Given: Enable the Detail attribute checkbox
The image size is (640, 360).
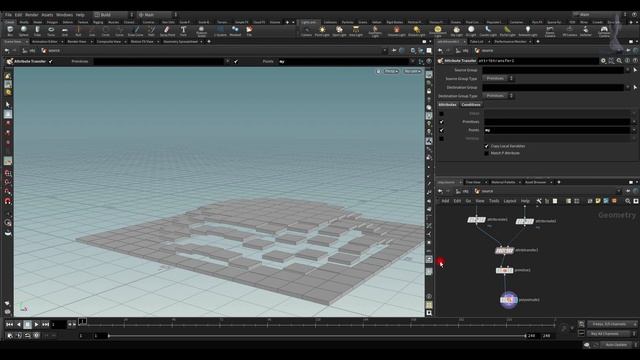Looking at the screenshot, I should click(x=441, y=113).
